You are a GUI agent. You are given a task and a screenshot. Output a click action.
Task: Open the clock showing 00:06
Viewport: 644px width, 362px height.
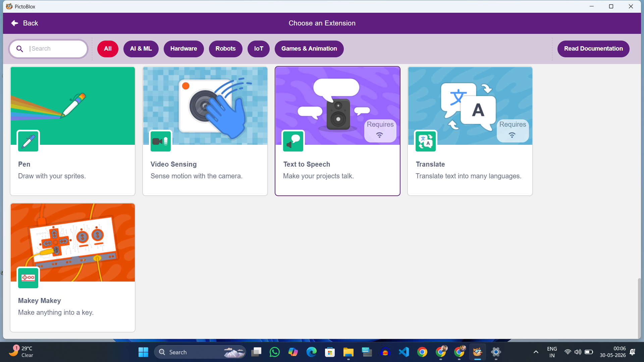click(x=613, y=352)
